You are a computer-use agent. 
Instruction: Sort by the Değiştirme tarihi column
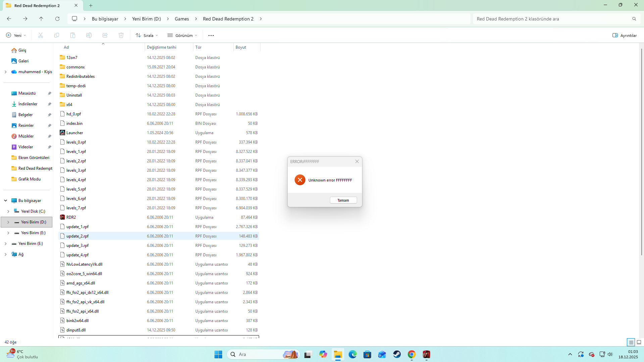tap(169, 47)
